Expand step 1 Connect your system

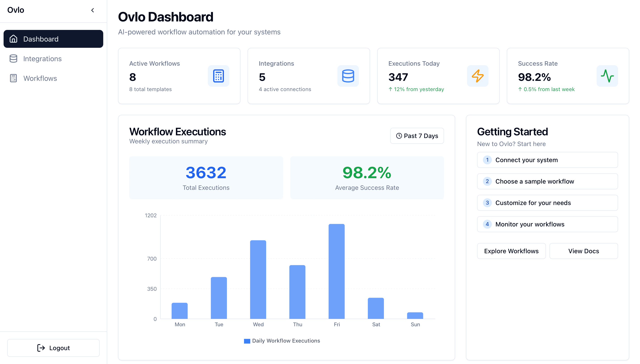click(547, 160)
